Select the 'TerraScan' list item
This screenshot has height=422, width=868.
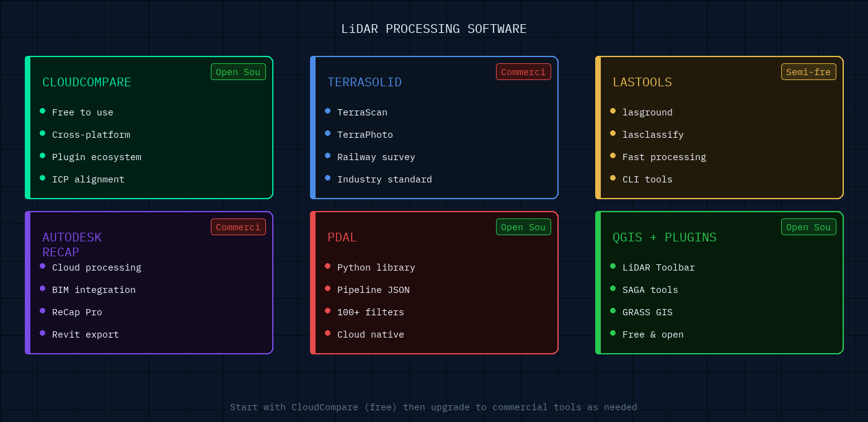362,112
